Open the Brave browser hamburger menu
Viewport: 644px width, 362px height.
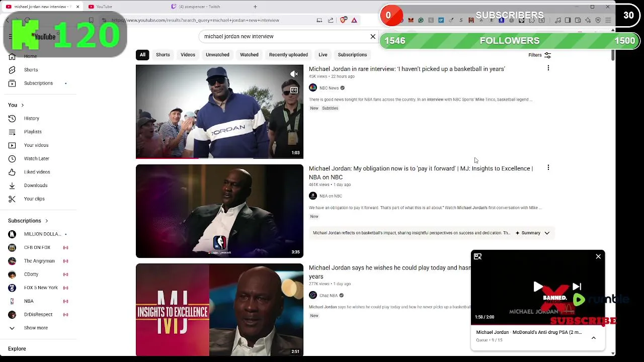[608, 20]
